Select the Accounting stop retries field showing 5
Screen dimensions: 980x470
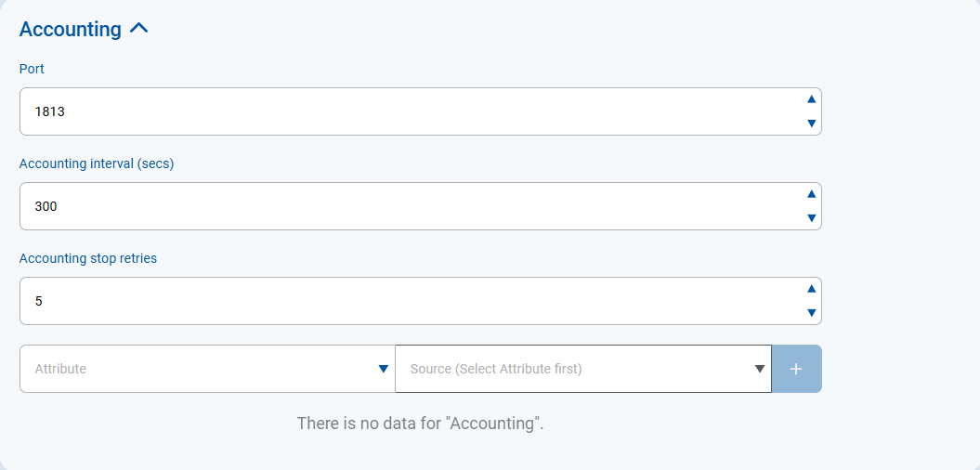409,301
